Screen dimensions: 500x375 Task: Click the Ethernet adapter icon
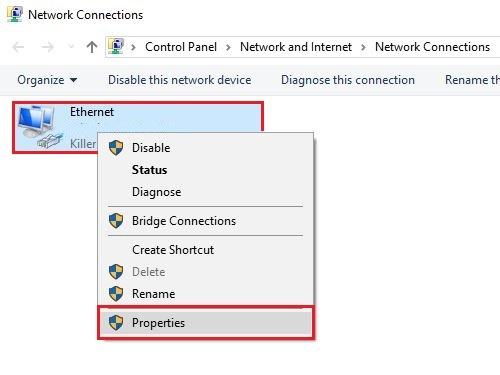[x=40, y=127]
